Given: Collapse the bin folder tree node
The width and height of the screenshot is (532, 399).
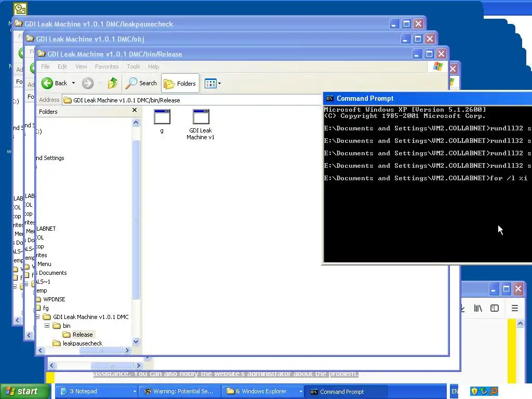Looking at the screenshot, I should 47,325.
